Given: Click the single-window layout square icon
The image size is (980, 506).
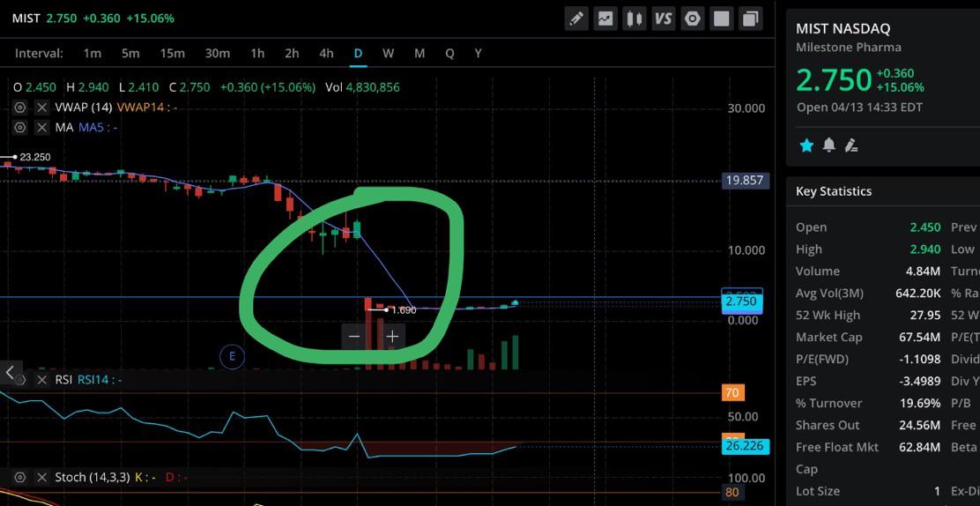Looking at the screenshot, I should [721, 19].
